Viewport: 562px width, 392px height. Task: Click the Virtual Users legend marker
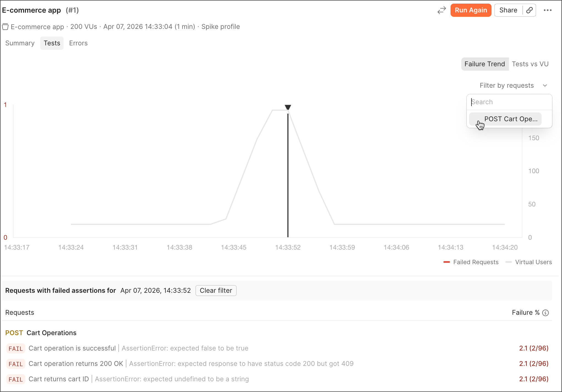509,262
